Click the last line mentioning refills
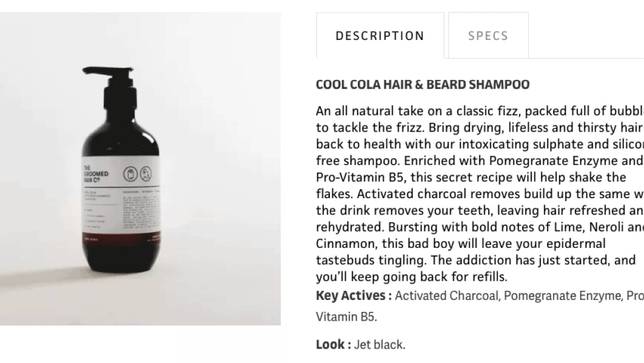 (x=412, y=277)
